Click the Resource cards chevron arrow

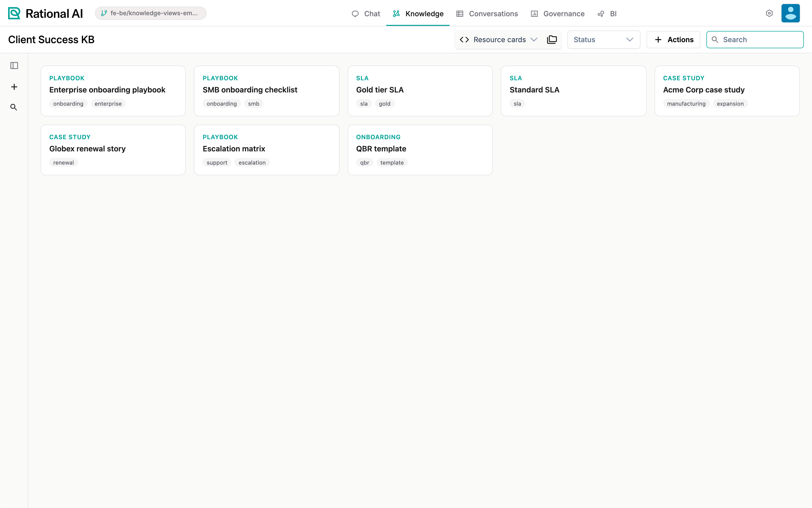[x=534, y=40]
